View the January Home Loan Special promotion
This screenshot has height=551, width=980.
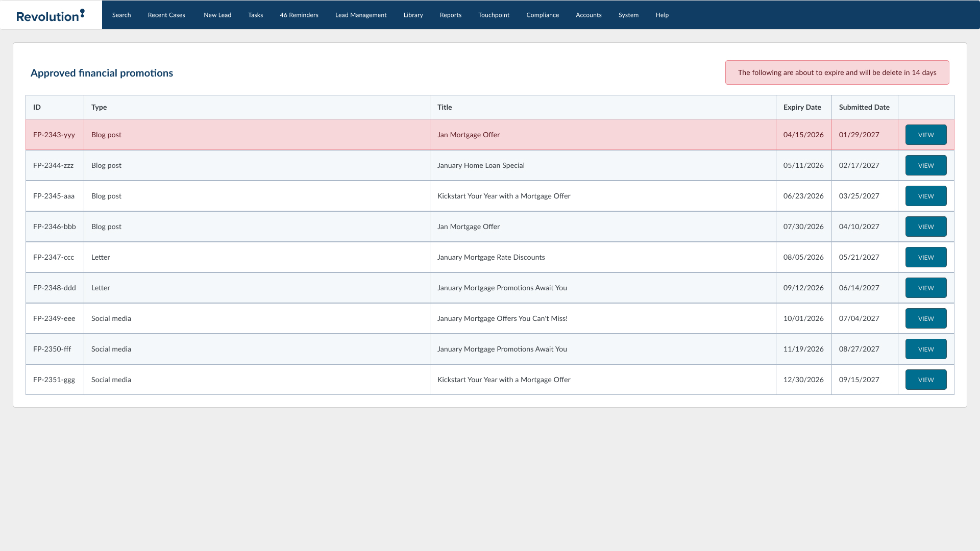(x=926, y=165)
